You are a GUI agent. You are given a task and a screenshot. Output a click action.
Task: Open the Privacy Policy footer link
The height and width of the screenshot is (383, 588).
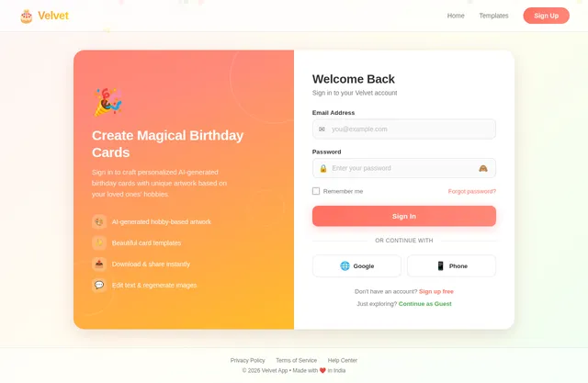(x=247, y=360)
